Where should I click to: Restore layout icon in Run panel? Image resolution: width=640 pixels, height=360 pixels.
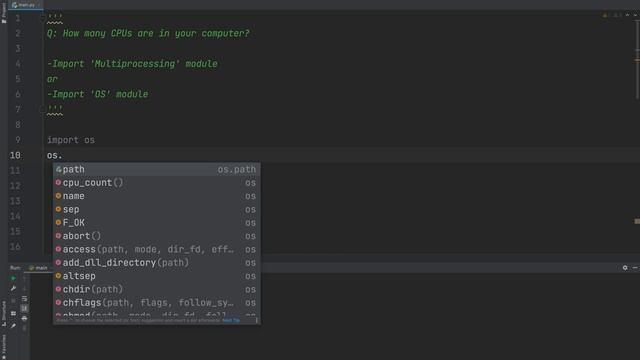tap(13, 313)
